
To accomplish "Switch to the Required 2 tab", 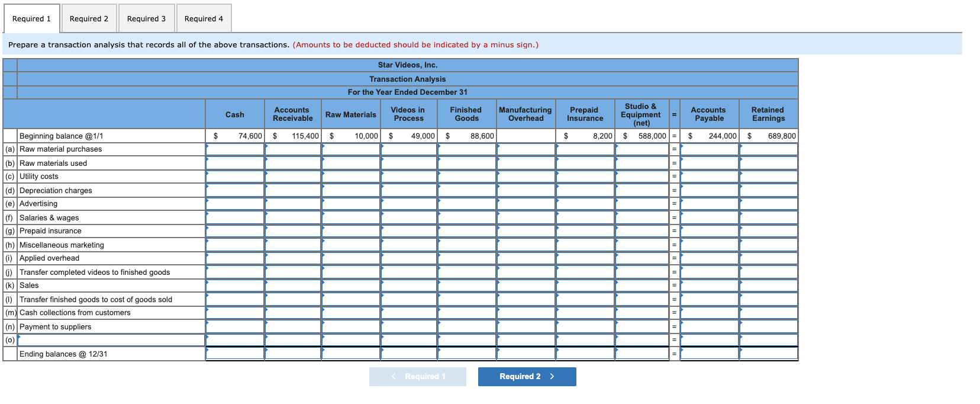I will [89, 18].
